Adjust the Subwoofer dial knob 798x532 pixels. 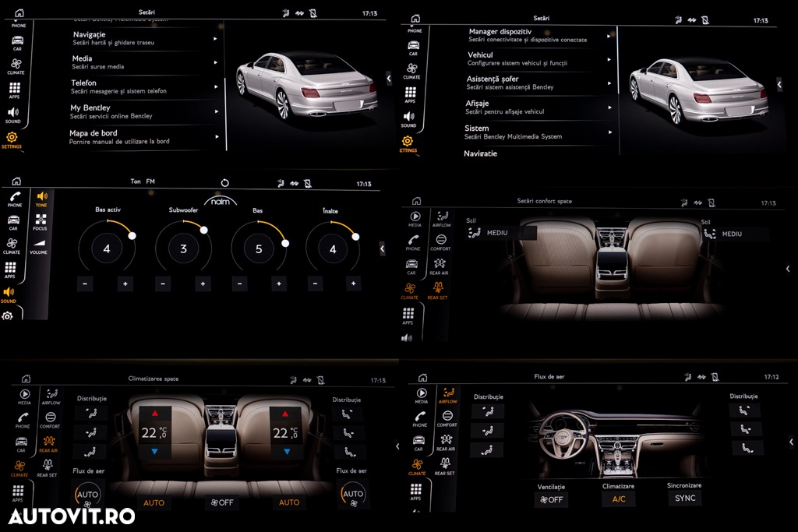click(203, 230)
